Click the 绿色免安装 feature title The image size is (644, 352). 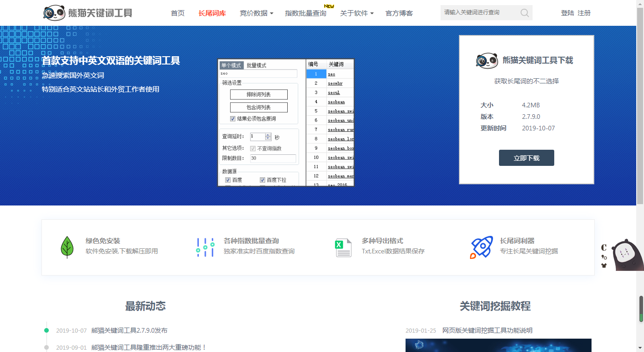[x=103, y=241]
